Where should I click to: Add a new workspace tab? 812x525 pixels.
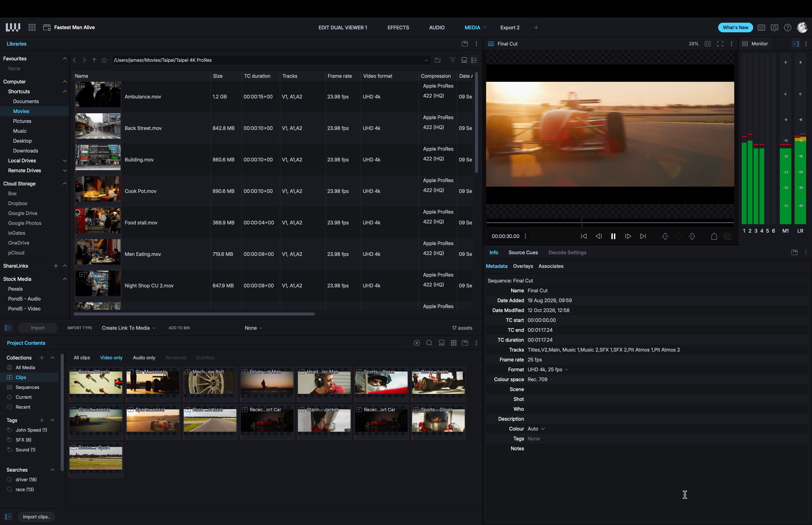(536, 28)
